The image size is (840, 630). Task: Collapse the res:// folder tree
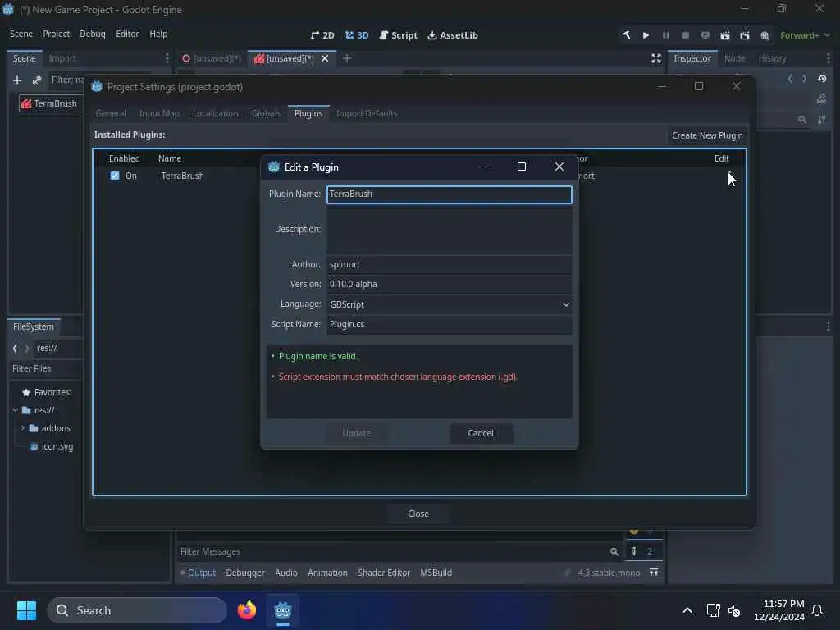(x=15, y=410)
